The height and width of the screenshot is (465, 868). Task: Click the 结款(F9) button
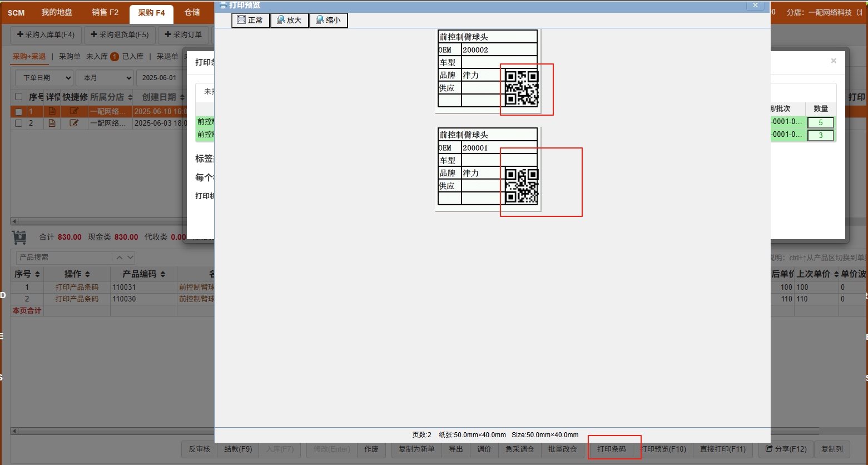[x=238, y=449]
